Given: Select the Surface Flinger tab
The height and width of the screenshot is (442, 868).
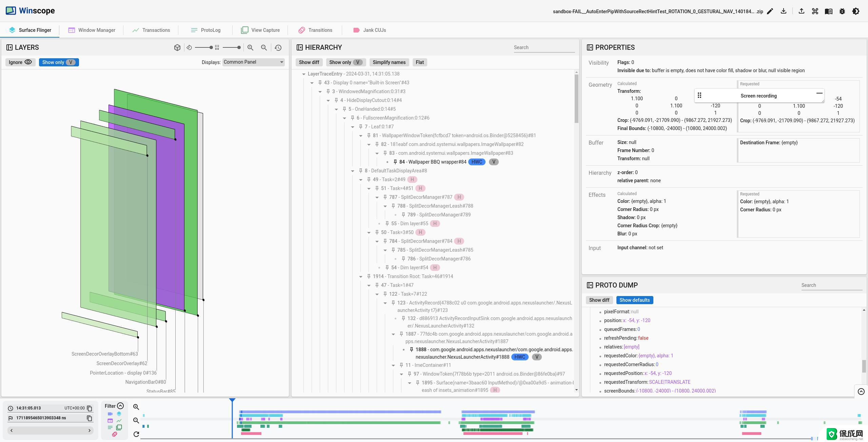Looking at the screenshot, I should (x=30, y=30).
